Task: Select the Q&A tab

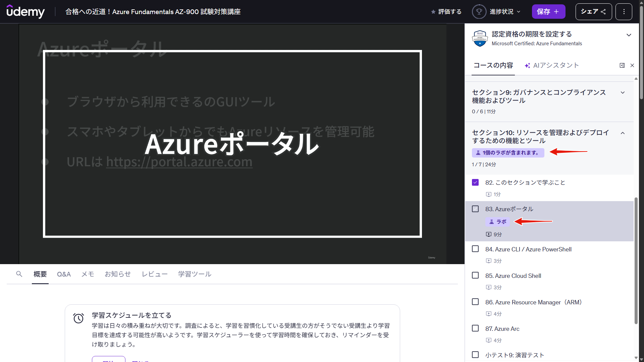Action: (64, 274)
